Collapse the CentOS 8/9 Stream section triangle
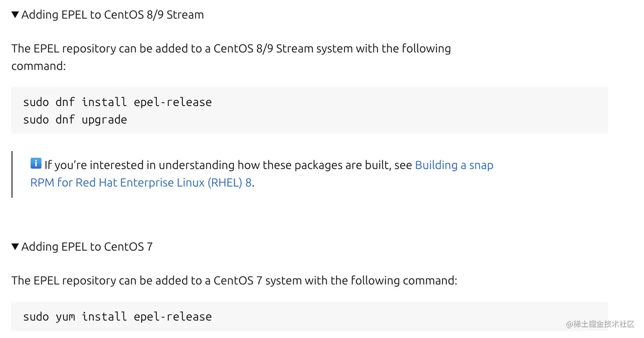 (15, 15)
